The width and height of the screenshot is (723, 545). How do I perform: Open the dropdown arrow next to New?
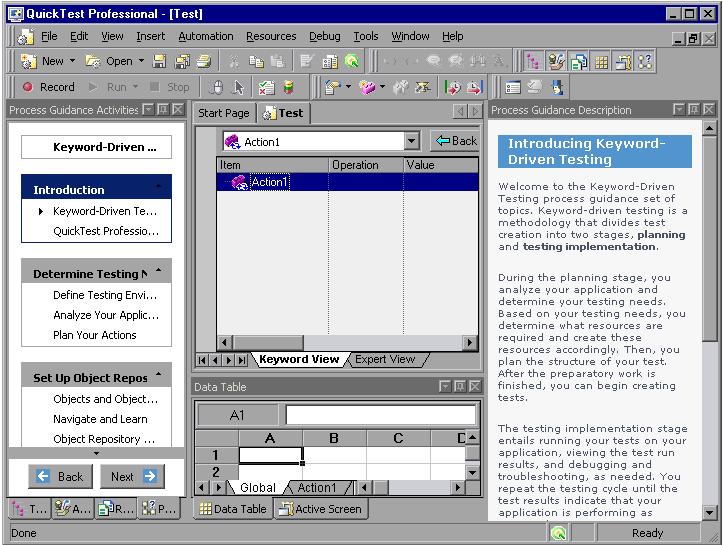click(72, 61)
